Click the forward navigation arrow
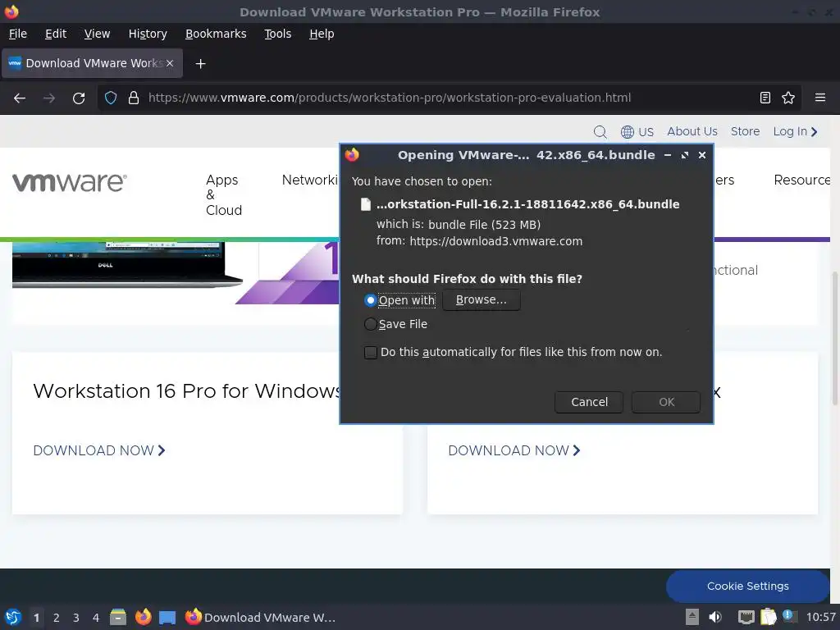This screenshot has width=840, height=630. [49, 98]
